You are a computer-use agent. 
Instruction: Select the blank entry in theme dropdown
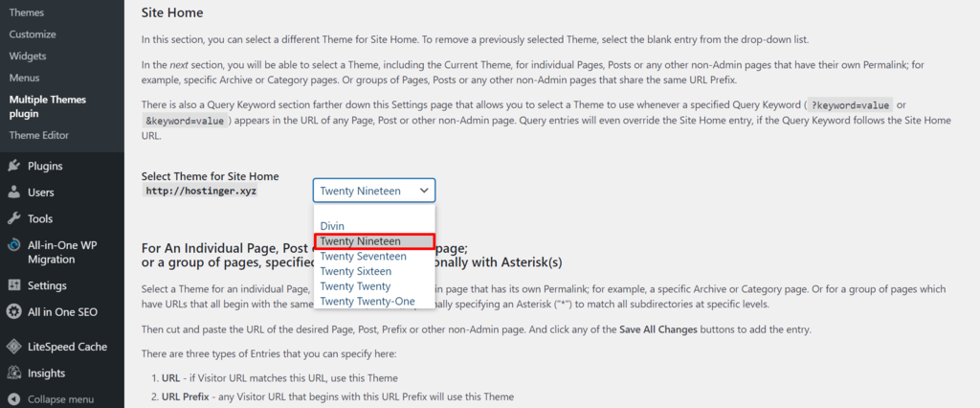[373, 212]
